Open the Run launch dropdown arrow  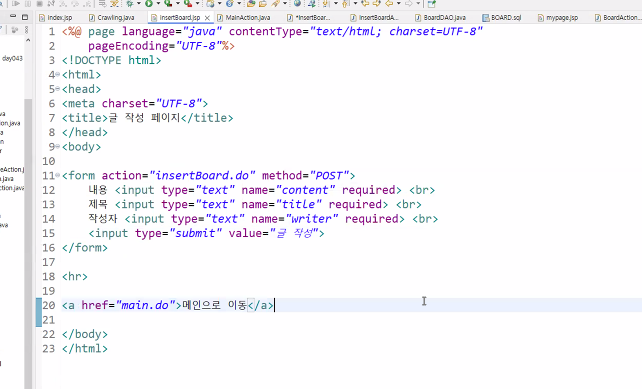coord(158,4)
